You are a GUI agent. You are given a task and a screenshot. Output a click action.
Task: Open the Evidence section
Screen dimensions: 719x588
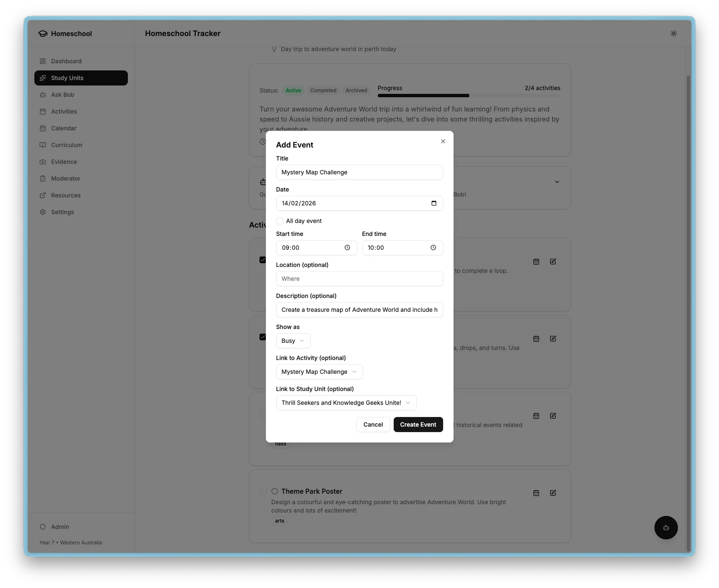click(63, 162)
